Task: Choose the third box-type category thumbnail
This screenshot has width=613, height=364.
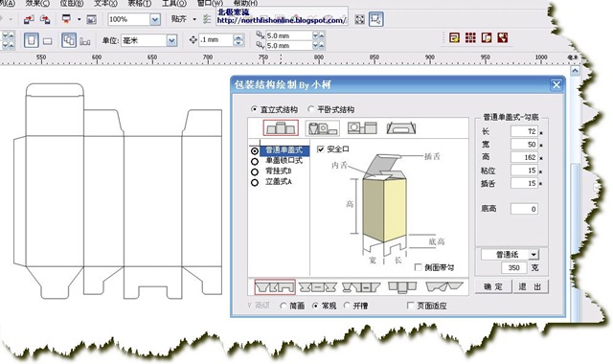Action: click(x=362, y=127)
